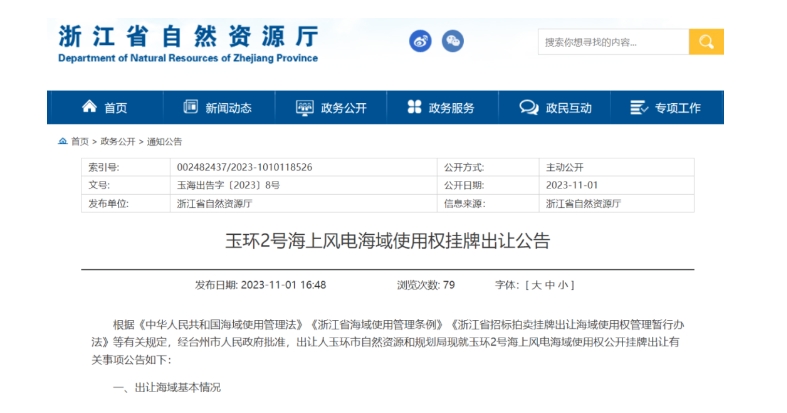The height and width of the screenshot is (413, 787).
Task: Open the 首页 navigation menu item
Action: pyautogui.click(x=105, y=107)
